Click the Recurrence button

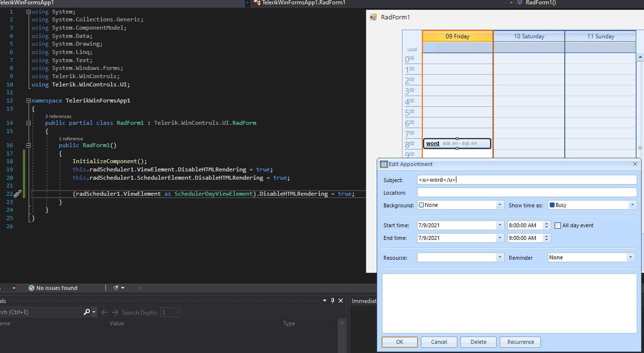520,342
